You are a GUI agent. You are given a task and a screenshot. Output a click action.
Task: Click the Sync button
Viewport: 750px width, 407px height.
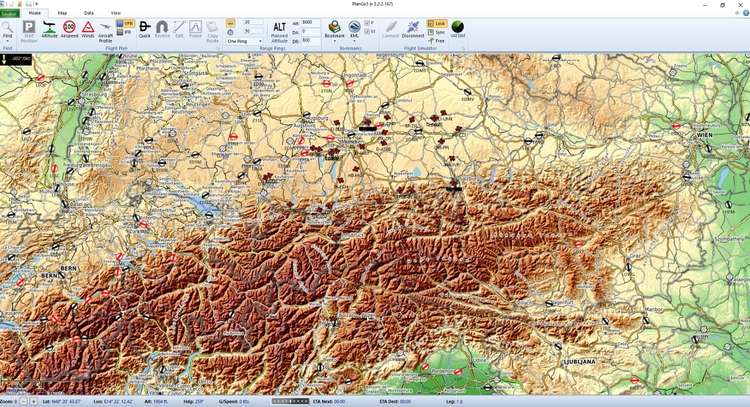437,31
